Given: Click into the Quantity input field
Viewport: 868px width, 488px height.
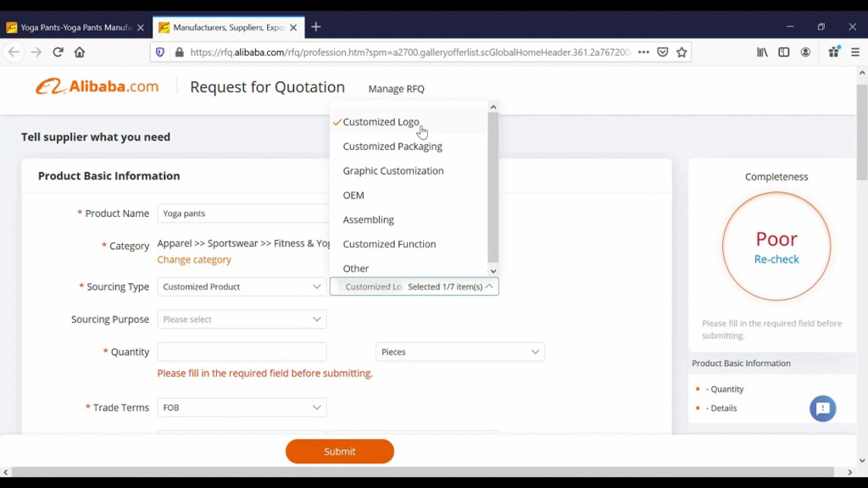Looking at the screenshot, I should tap(242, 352).
